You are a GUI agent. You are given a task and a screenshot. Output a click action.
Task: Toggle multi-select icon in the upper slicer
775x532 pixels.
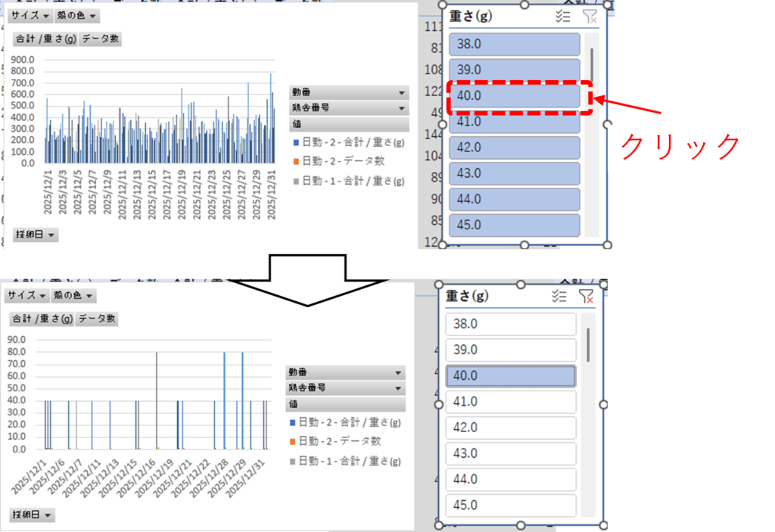(562, 17)
